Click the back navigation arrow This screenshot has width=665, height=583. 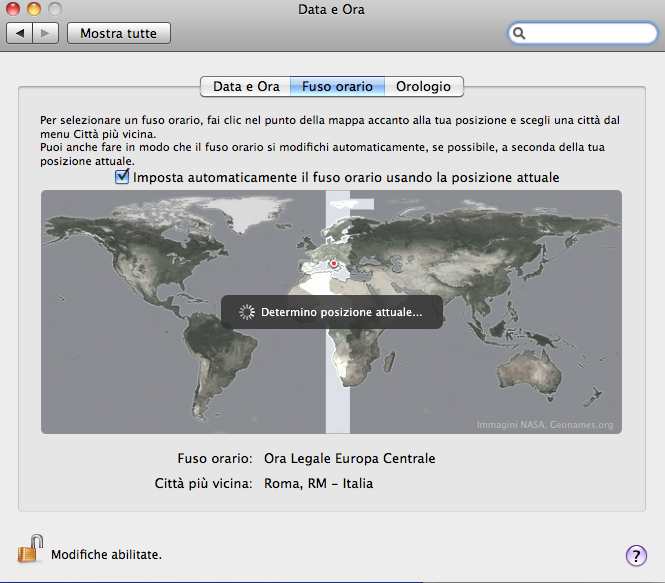[20, 34]
